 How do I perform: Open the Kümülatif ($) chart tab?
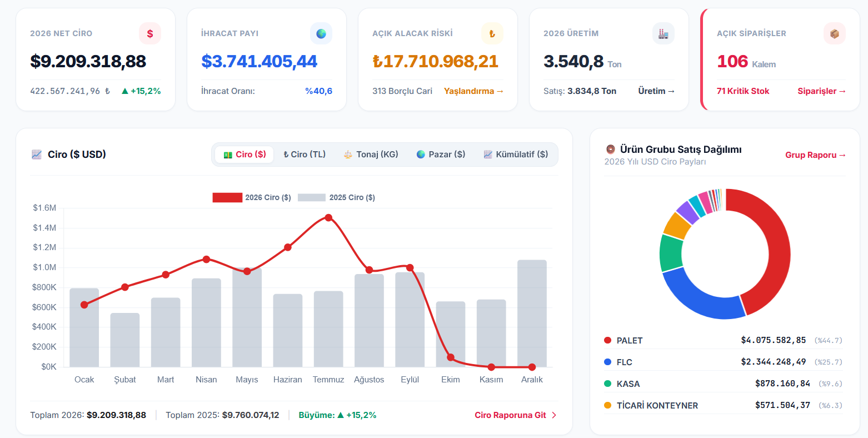coord(516,155)
